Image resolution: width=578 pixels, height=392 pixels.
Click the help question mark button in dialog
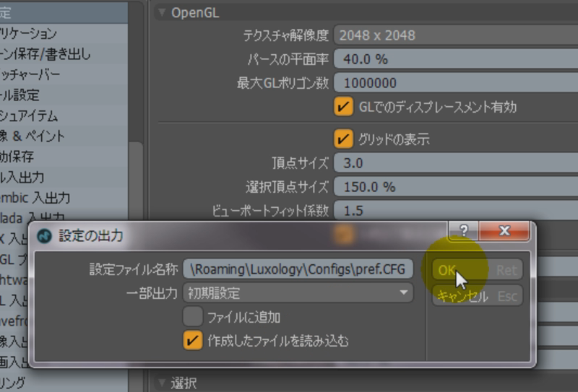pos(464,232)
